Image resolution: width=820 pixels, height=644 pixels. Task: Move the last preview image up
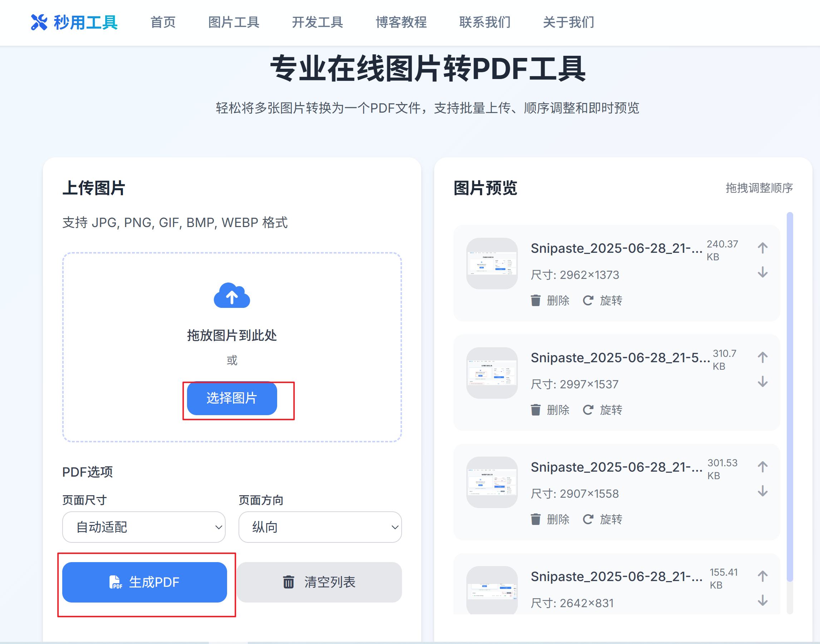coord(762,575)
